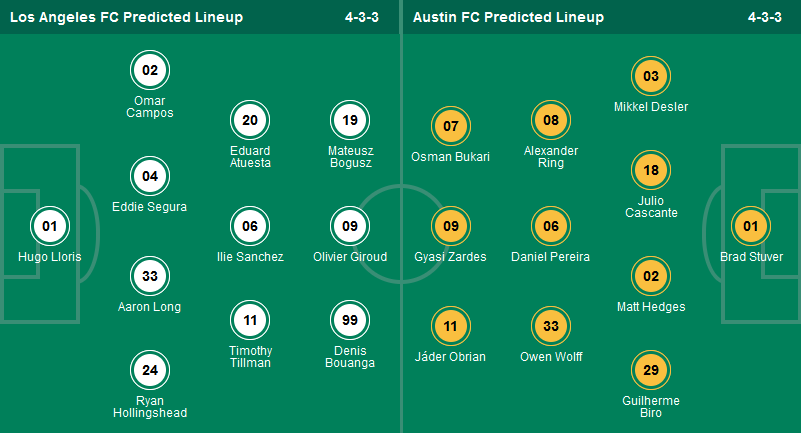Click the Los Angeles FC Predicted Lineup header

point(126,17)
